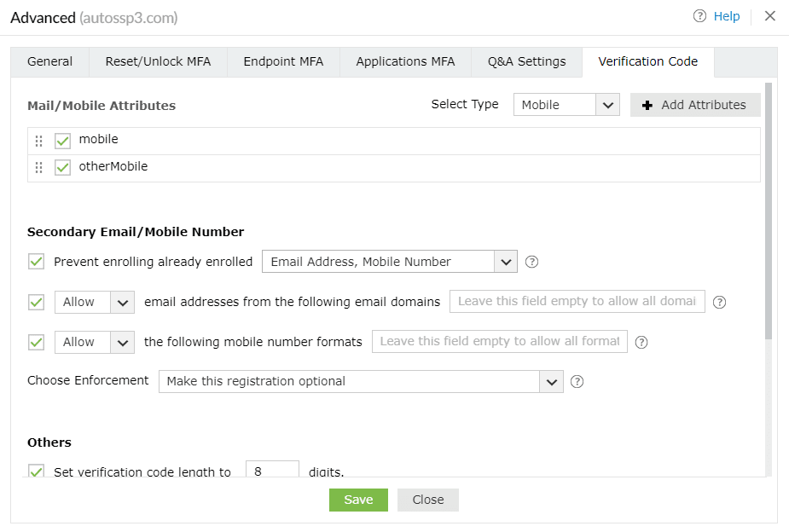Click the drag handle beside otherMobile attribute
The height and width of the screenshot is (532, 789).
[x=38, y=168]
